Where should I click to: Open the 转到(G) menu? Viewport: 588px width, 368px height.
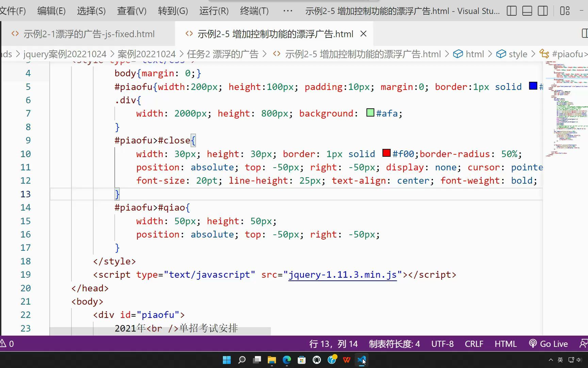point(173,11)
